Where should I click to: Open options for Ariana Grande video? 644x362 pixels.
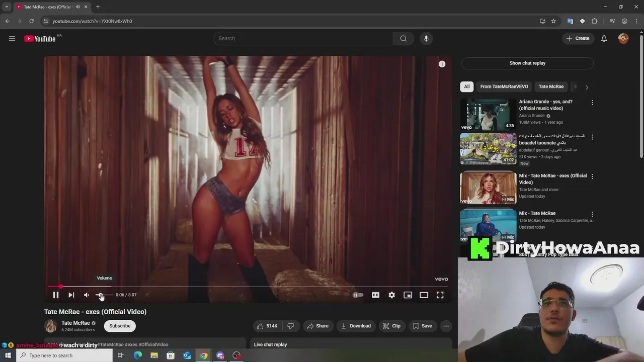[592, 103]
